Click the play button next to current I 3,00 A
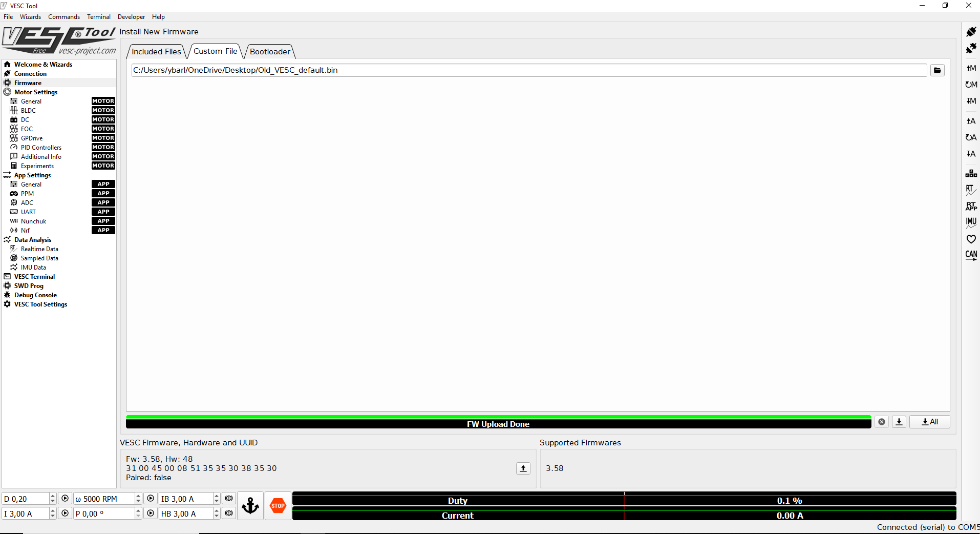This screenshot has width=980, height=534. pyautogui.click(x=65, y=514)
